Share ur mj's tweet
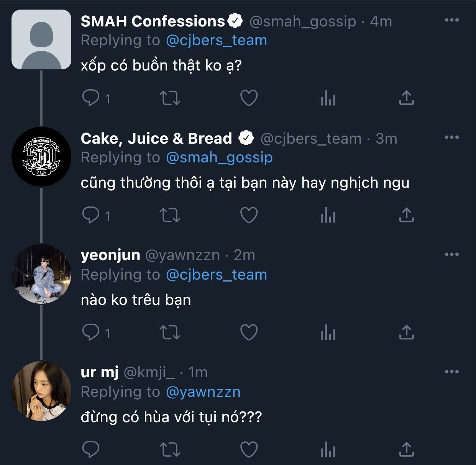Image resolution: width=476 pixels, height=465 pixels. click(406, 450)
